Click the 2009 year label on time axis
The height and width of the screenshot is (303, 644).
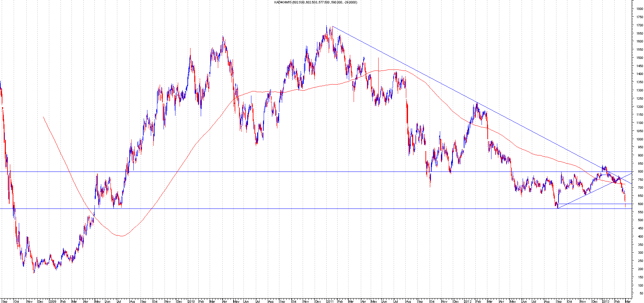point(53,301)
